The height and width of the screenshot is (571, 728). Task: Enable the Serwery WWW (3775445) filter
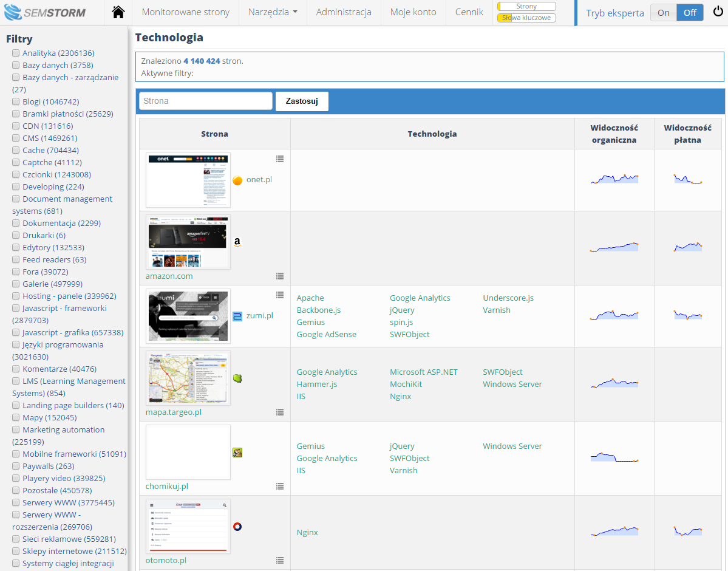click(x=16, y=502)
